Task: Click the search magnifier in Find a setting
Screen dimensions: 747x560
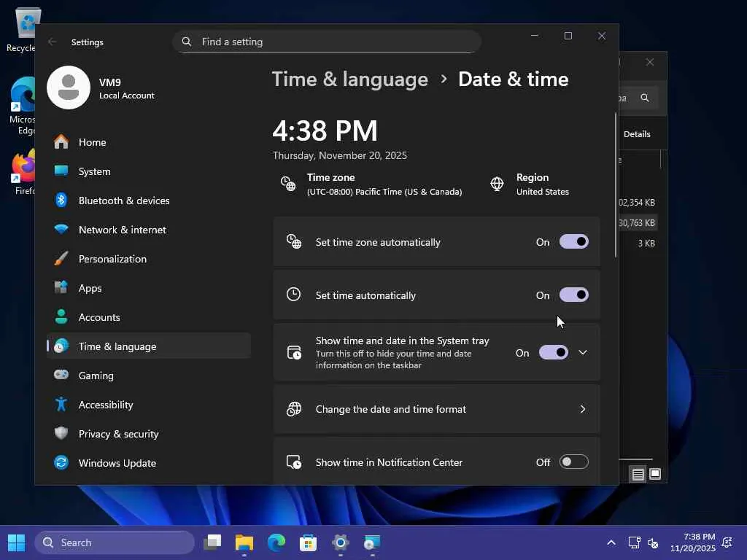Action: [187, 42]
